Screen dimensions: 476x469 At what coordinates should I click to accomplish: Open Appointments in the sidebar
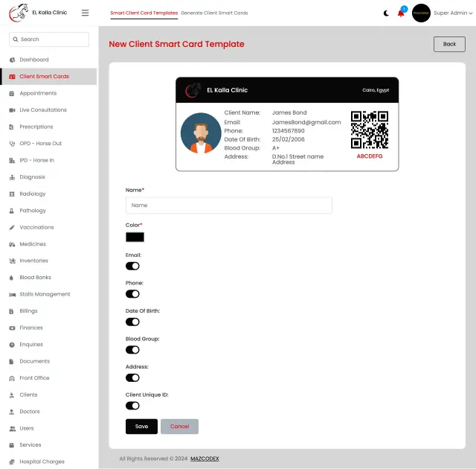pyautogui.click(x=48, y=93)
